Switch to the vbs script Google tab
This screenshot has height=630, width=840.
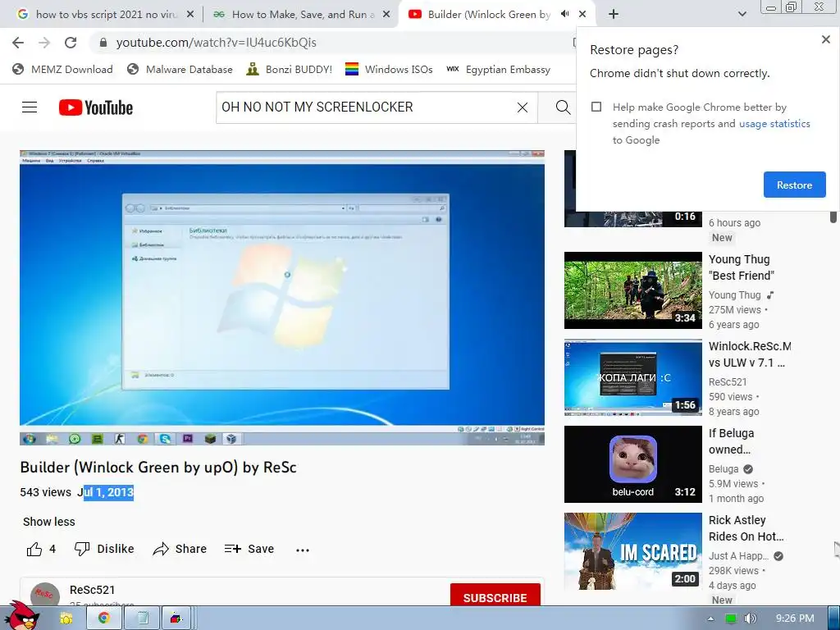(104, 15)
